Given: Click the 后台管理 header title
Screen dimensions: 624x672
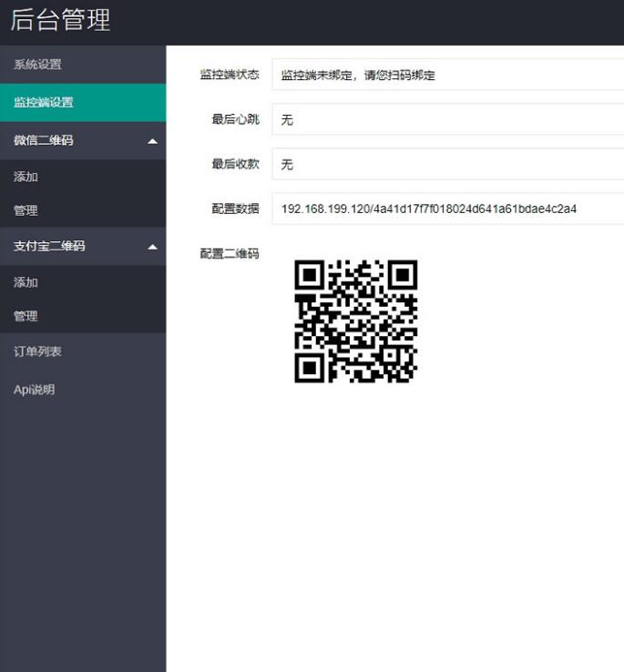Looking at the screenshot, I should coord(60,20).
